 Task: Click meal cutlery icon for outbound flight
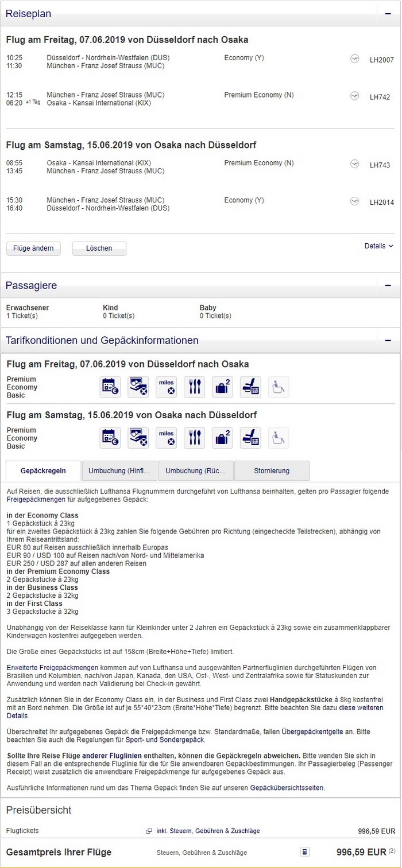point(194,387)
